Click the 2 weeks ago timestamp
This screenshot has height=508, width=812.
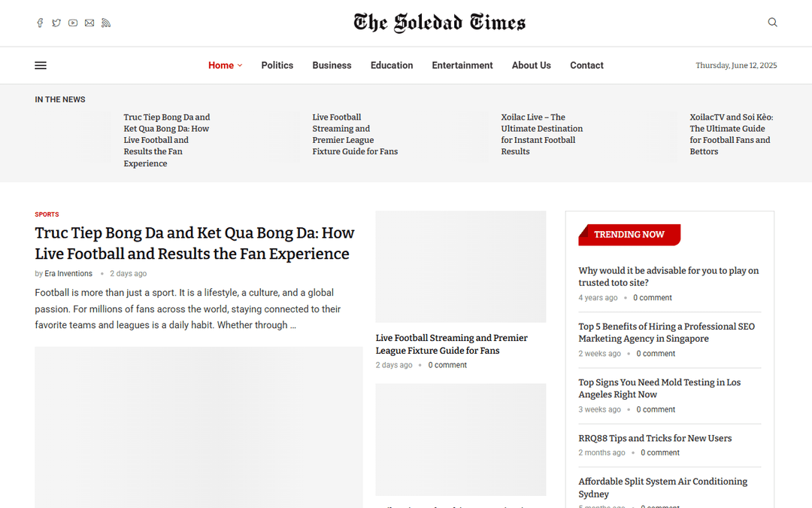(599, 354)
